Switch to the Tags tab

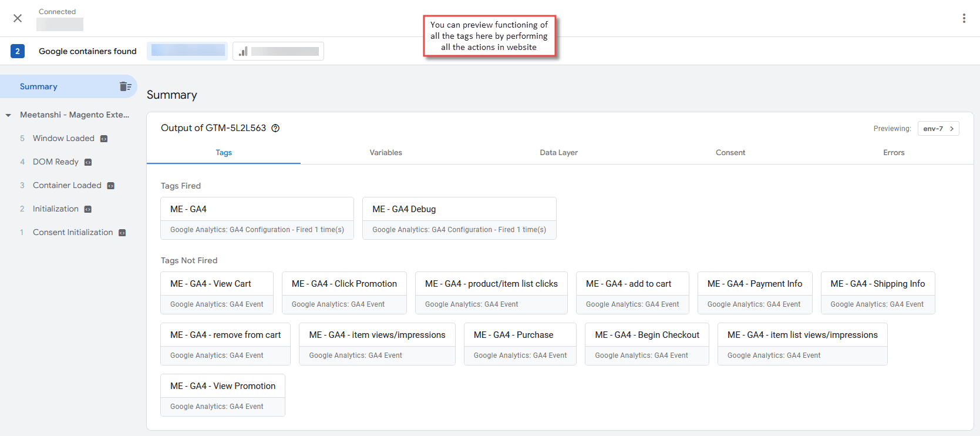click(x=224, y=152)
